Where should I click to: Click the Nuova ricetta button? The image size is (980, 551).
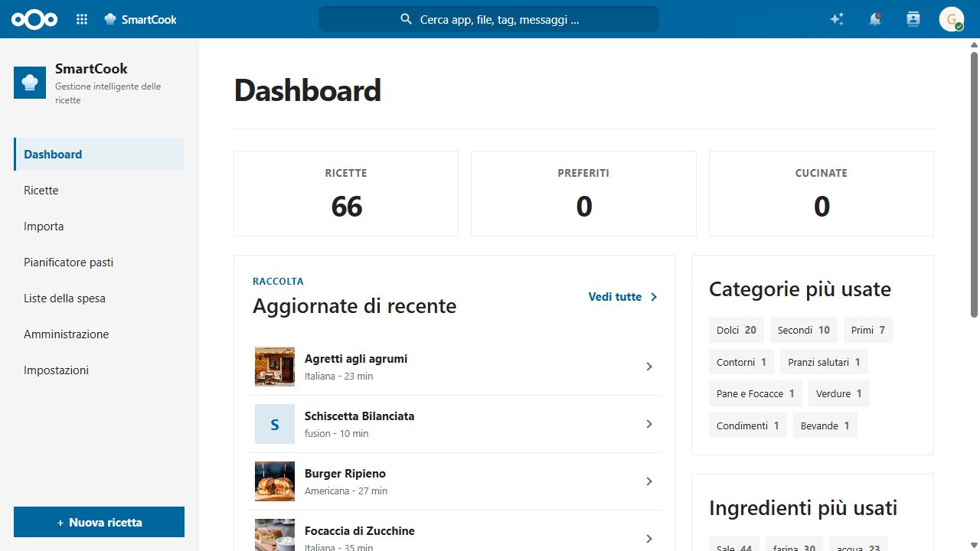pos(100,522)
